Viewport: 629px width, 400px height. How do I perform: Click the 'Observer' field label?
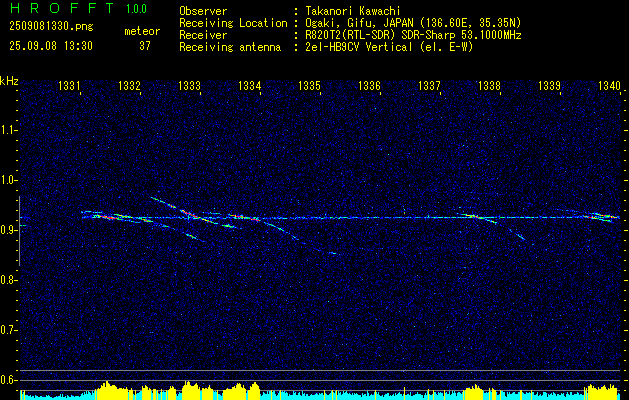[x=203, y=11]
